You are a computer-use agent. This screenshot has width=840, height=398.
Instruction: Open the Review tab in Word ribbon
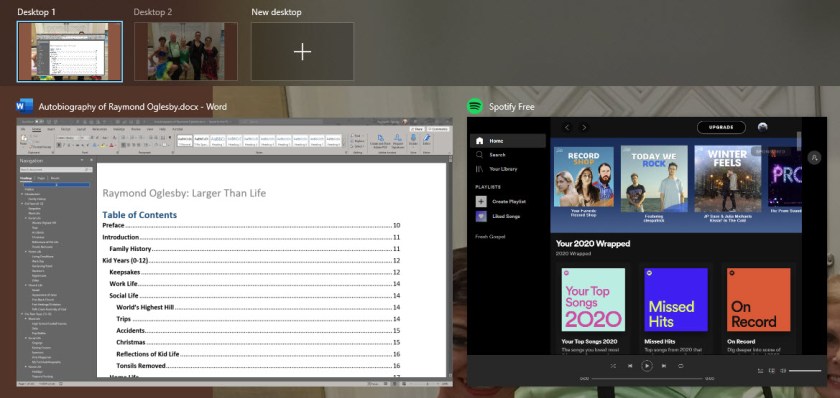pyautogui.click(x=135, y=129)
